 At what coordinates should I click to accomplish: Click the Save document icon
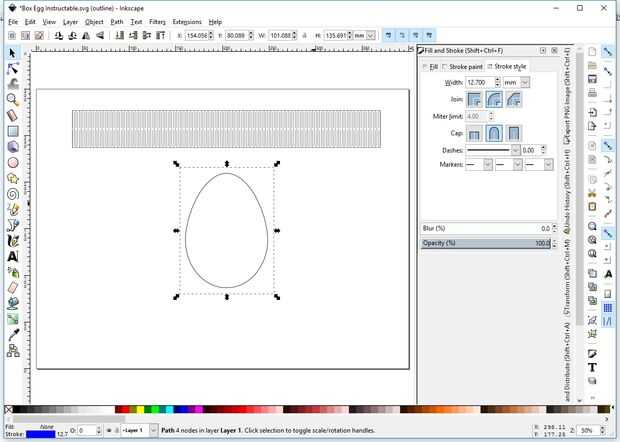(x=592, y=79)
